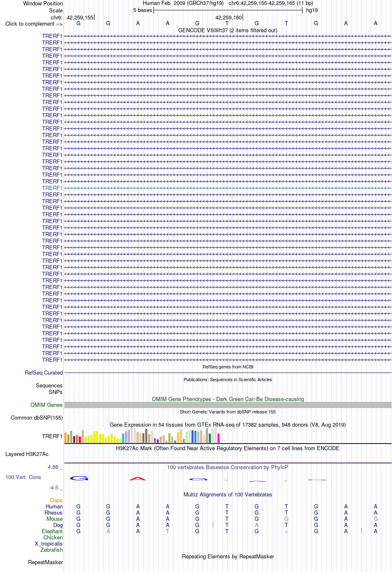The height and width of the screenshot is (572, 392).
Task: Click the 'Click to complement -->' label
Action: pyautogui.click(x=34, y=24)
